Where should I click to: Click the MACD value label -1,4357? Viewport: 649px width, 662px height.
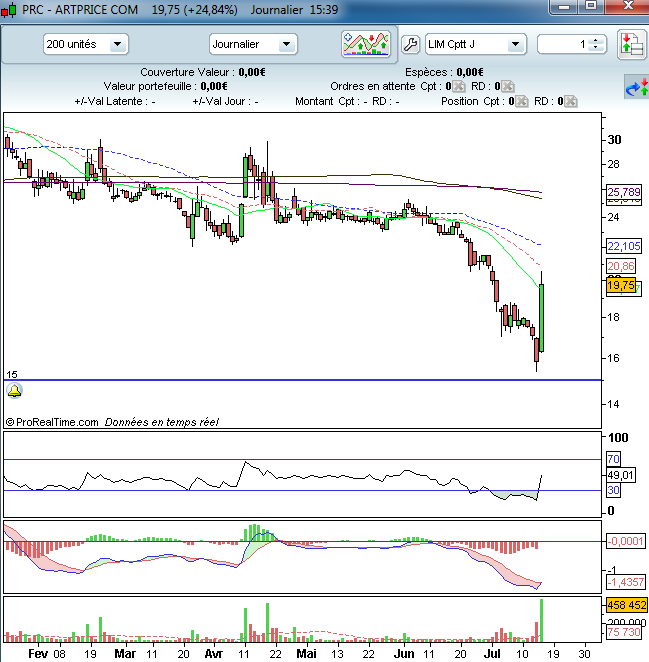pyautogui.click(x=626, y=583)
